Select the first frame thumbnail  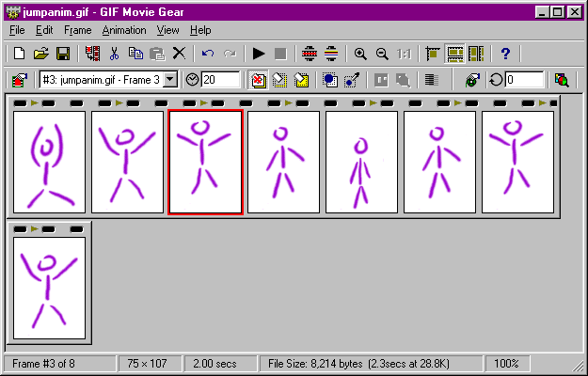click(x=49, y=162)
